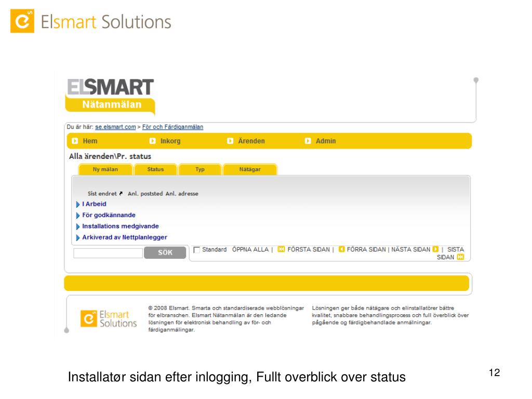The width and height of the screenshot is (532, 399).
Task: Click the first page icon before FÖRSTA SIDAN
Action: [x=281, y=249]
